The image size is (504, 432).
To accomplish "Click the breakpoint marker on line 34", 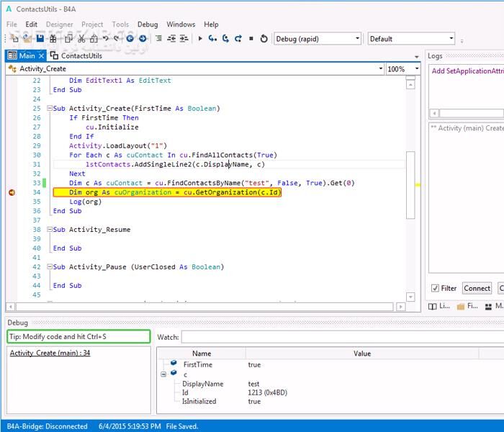I will 12,192.
